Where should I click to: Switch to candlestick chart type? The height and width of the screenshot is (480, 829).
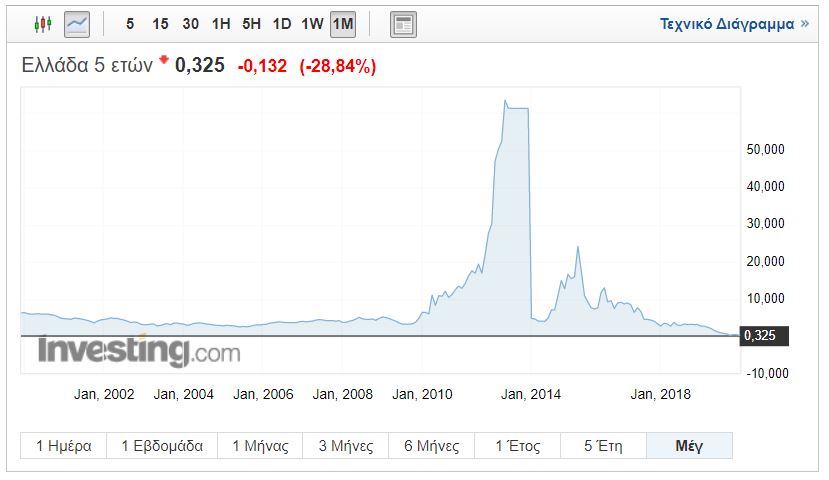(x=42, y=24)
